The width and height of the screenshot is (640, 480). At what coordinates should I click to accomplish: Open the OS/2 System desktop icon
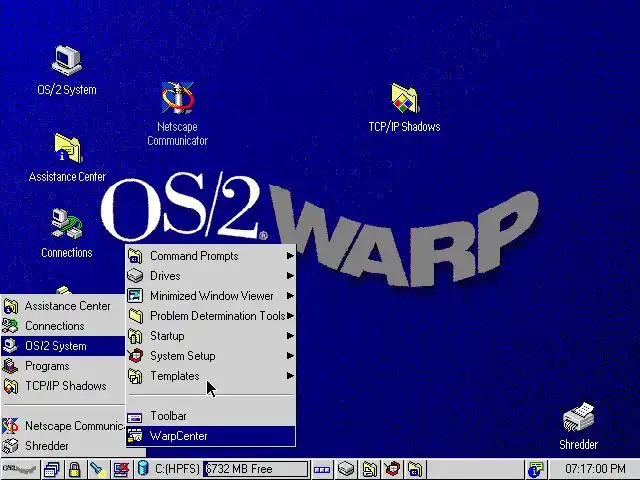pyautogui.click(x=67, y=61)
